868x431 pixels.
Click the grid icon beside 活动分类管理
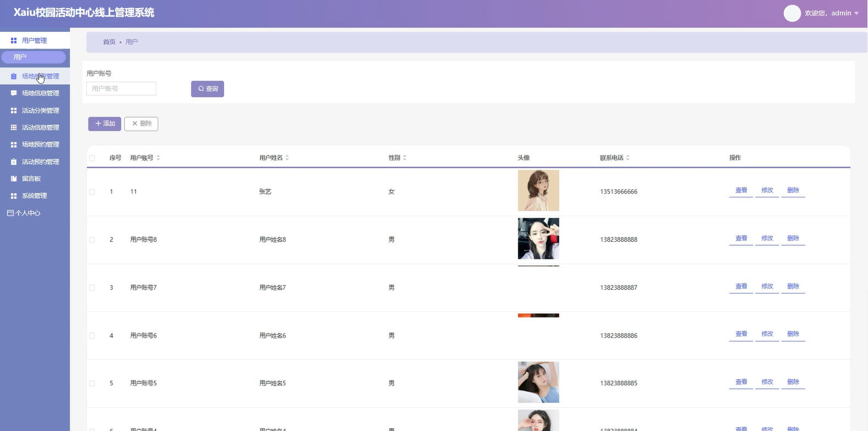click(14, 110)
